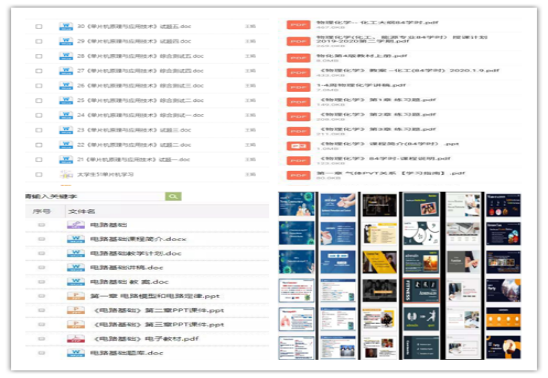Viewport: 548px width, 378px height.
Task: Open the yellow diagonal-striped slide thumbnail
Action: [380, 262]
